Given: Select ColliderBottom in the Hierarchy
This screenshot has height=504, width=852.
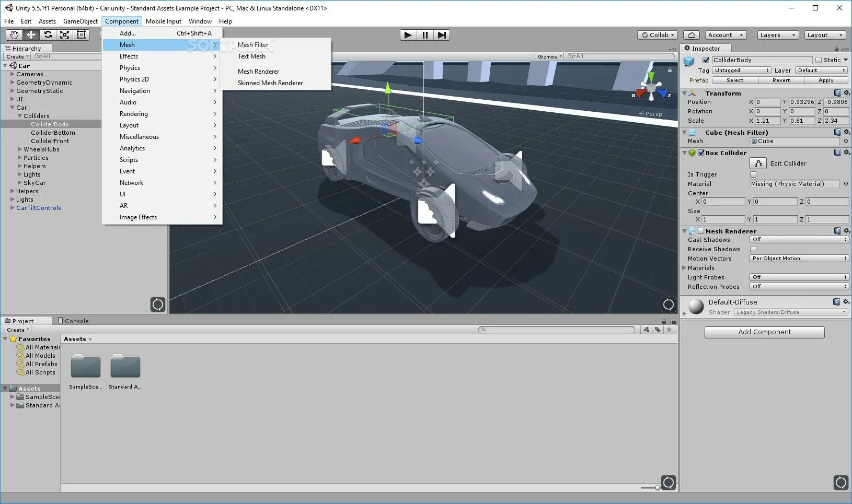Looking at the screenshot, I should (x=53, y=133).
